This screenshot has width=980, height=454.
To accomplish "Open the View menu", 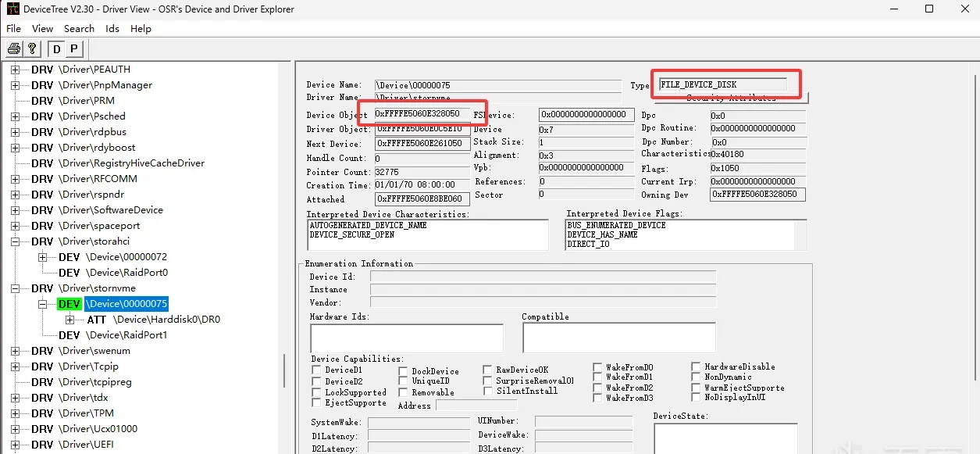I will tap(43, 29).
